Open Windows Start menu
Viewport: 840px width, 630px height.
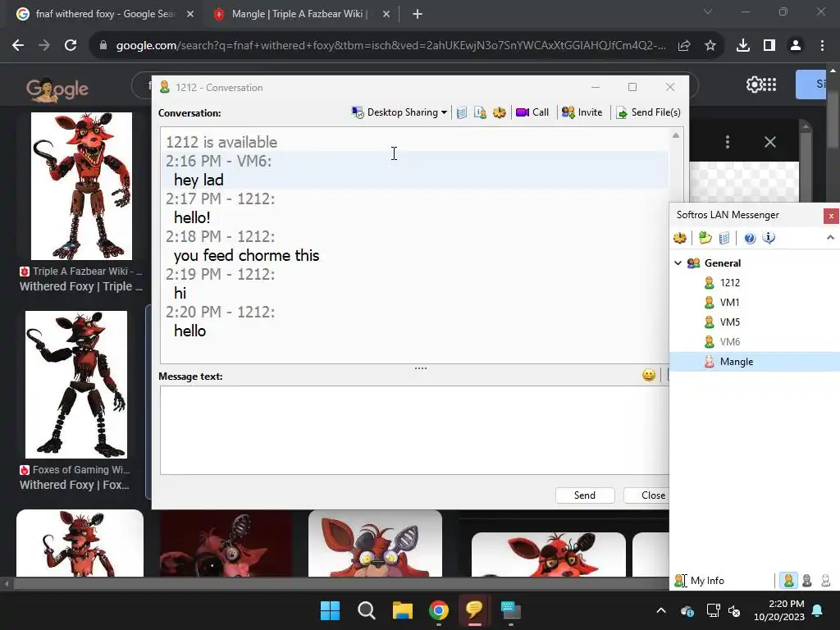click(x=330, y=610)
